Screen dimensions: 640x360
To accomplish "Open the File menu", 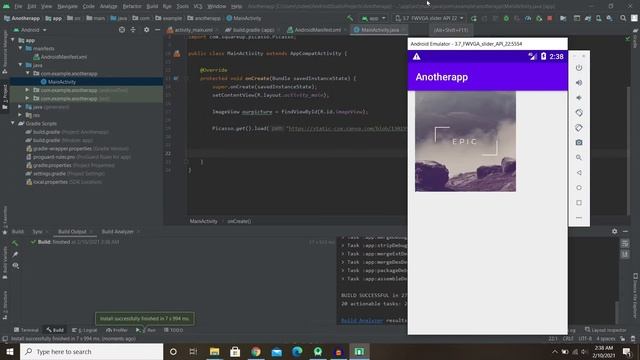I will pos(18,7).
